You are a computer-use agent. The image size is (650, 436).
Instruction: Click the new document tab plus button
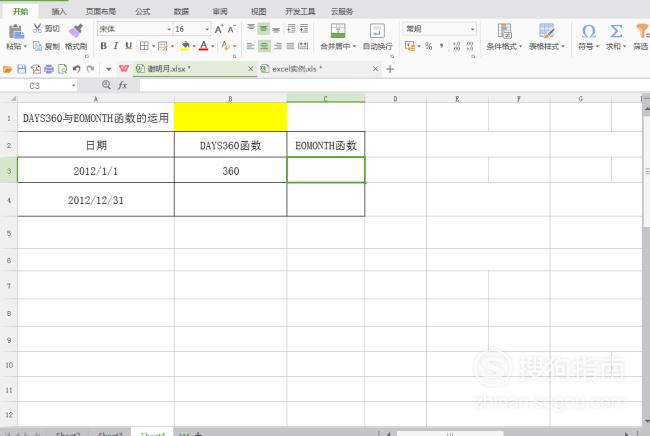coord(390,69)
